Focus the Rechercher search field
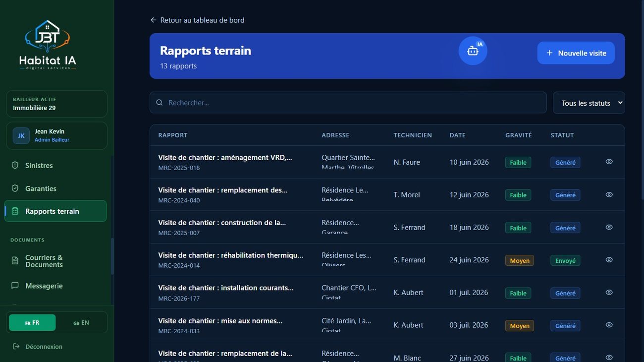This screenshot has height=362, width=644. pyautogui.click(x=348, y=103)
